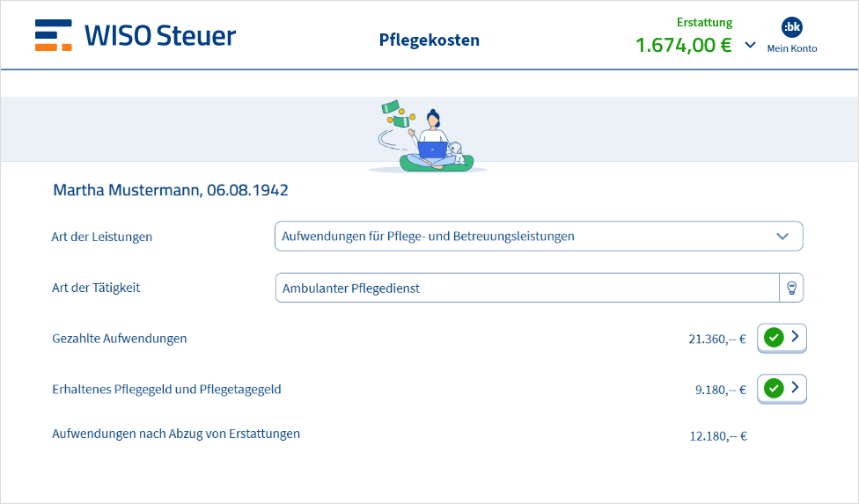Click the lightbulb hint icon
859x504 pixels.
(791, 288)
